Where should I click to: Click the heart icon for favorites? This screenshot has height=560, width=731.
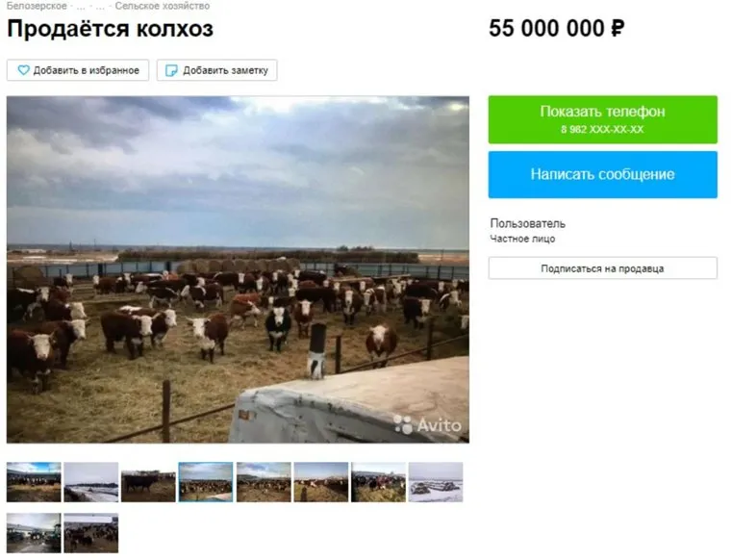[23, 70]
